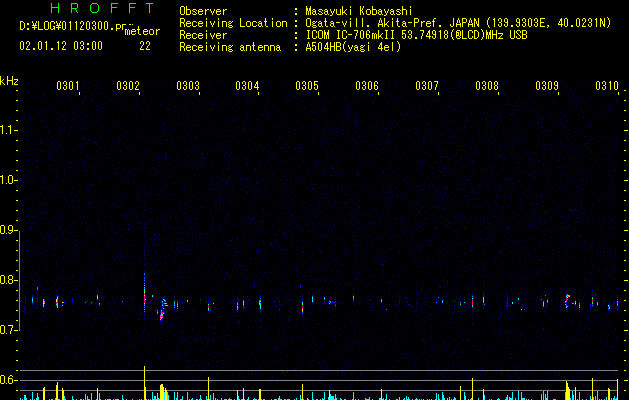629x400 pixels.
Task: Click the 0.9 kHz axis label
Action: coord(8,230)
